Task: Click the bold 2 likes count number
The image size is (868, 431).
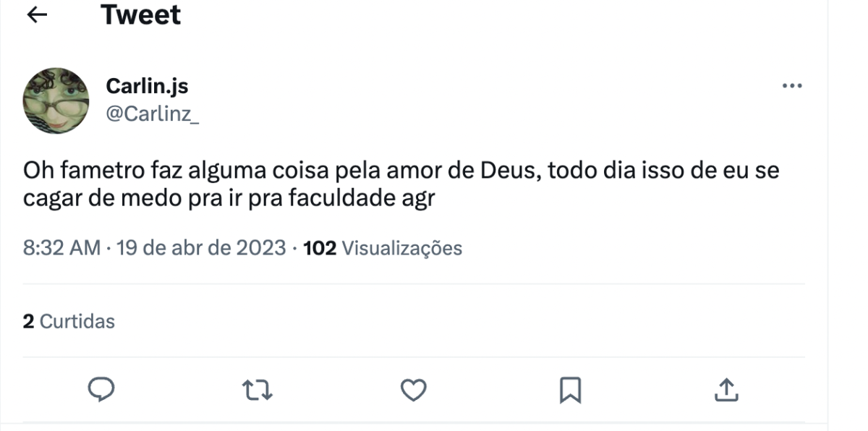Action: click(28, 321)
